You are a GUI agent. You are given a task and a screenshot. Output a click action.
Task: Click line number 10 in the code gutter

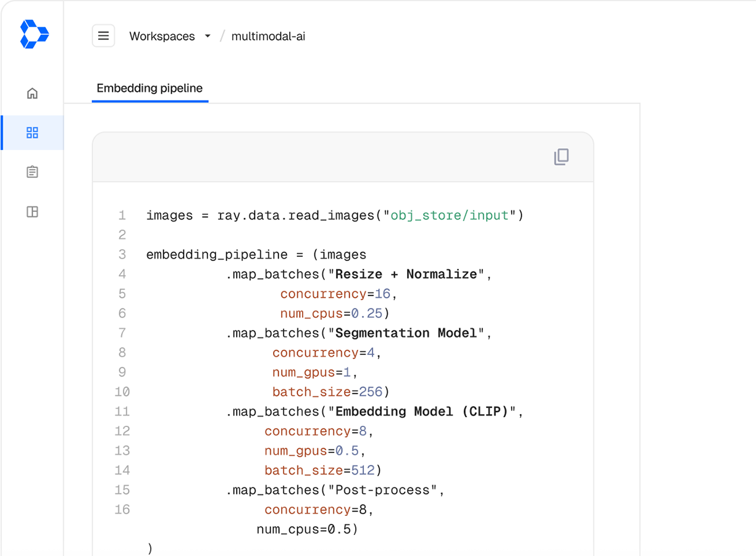point(122,391)
